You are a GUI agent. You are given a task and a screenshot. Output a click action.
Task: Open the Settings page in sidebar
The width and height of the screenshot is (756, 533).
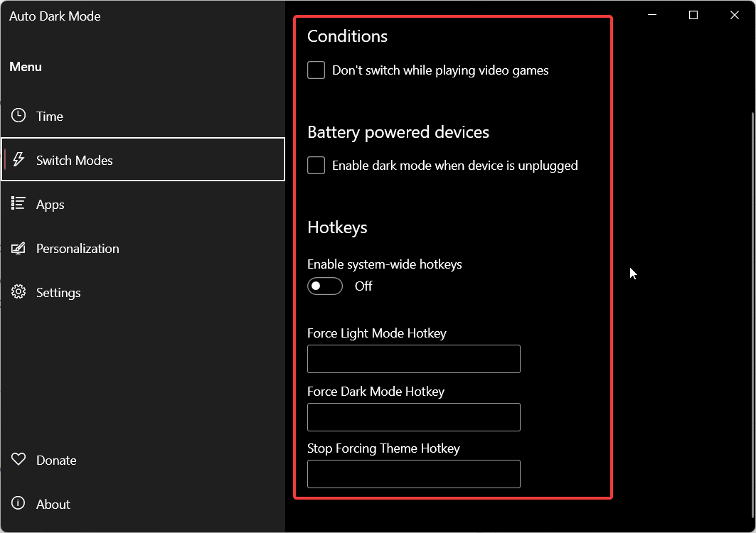tap(143, 292)
